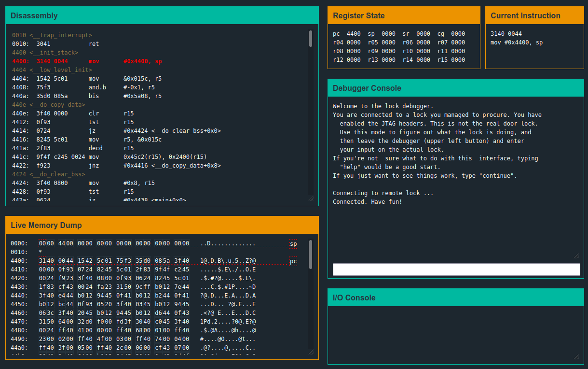This screenshot has height=369, width=588.
Task: Grab the Disassembly panel resize grip
Action: [311, 198]
